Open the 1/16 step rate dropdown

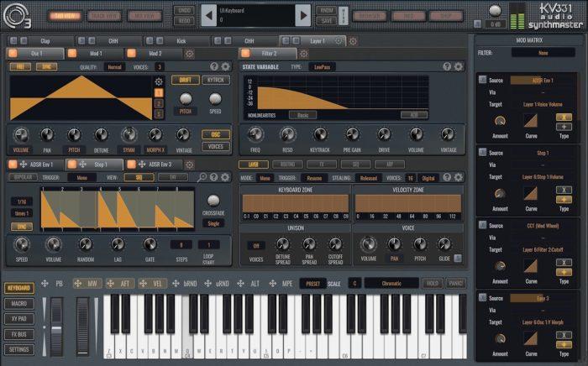click(x=22, y=201)
